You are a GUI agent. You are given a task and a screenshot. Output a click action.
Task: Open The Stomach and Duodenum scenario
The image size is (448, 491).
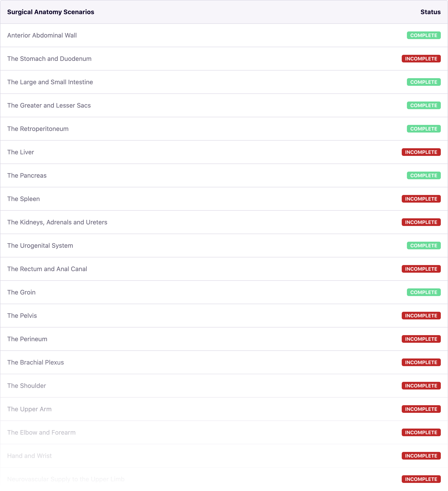[49, 59]
